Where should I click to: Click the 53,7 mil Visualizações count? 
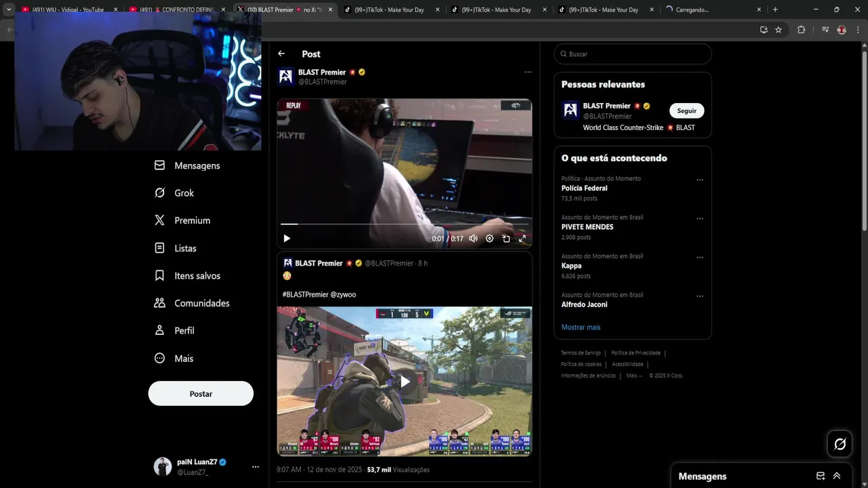pos(398,470)
